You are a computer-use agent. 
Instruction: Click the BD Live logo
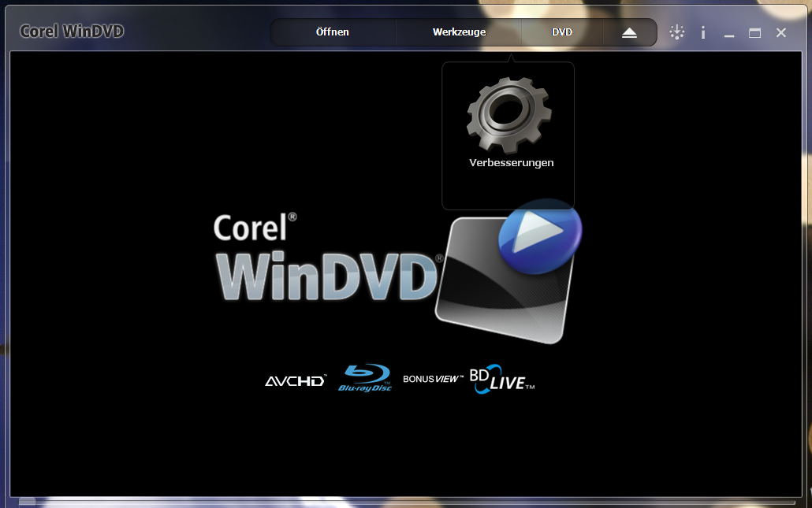click(x=501, y=380)
